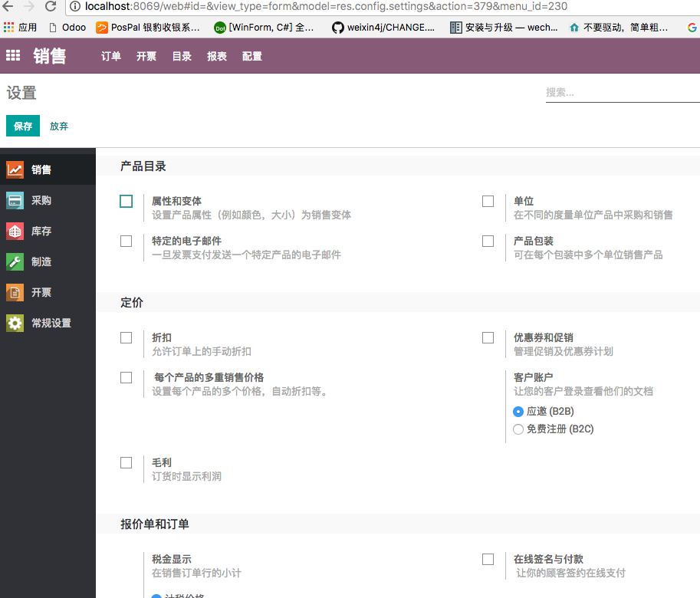Switch to the 常规设置 settings tab
Image resolution: width=700 pixels, height=598 pixels.
click(x=48, y=323)
